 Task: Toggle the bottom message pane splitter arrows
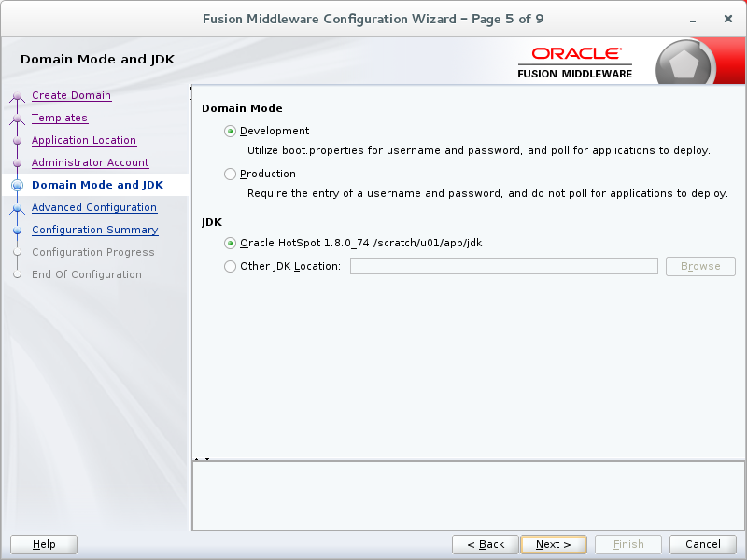click(202, 459)
